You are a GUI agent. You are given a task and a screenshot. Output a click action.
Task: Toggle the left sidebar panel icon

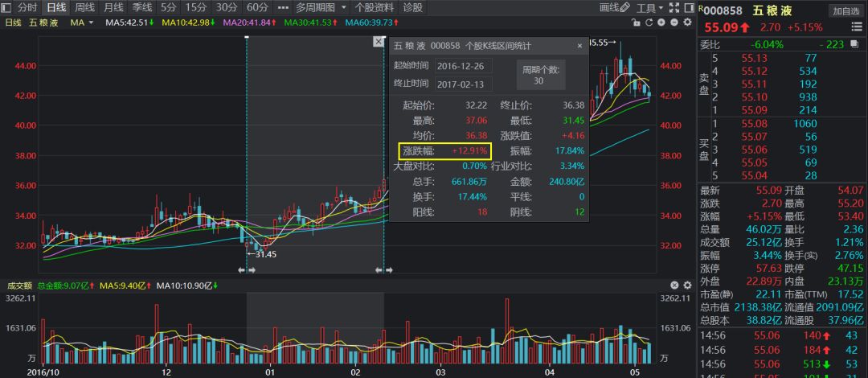coord(6,8)
